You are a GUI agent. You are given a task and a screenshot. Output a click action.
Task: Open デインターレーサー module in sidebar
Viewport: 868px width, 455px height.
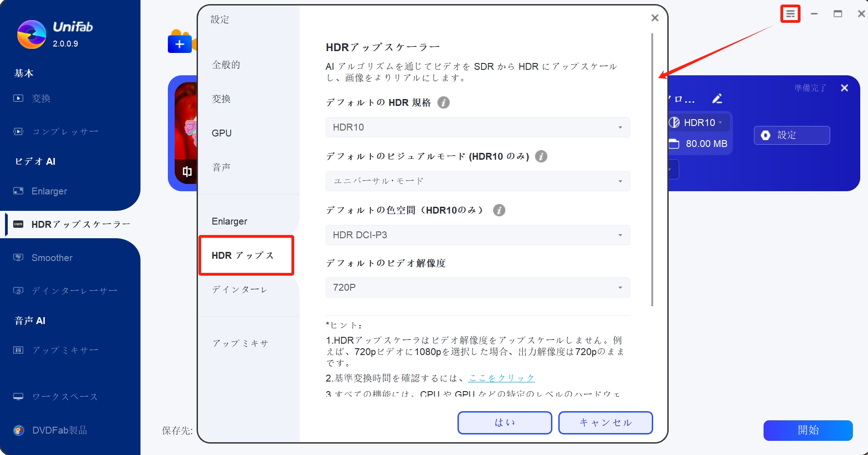(75, 291)
